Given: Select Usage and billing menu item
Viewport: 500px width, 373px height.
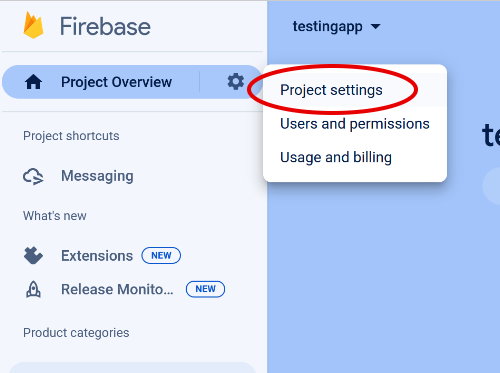Looking at the screenshot, I should 336,157.
